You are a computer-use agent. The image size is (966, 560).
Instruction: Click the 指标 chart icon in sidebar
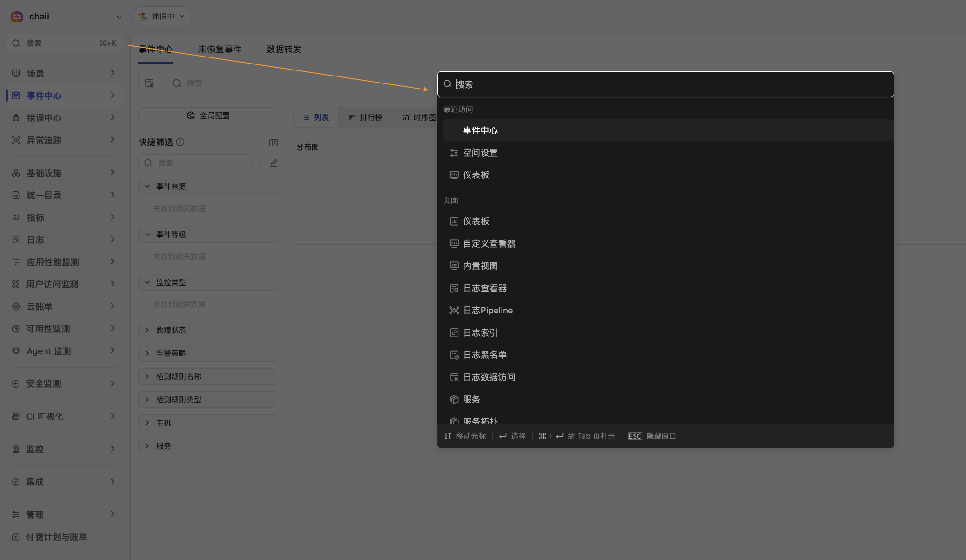16,217
